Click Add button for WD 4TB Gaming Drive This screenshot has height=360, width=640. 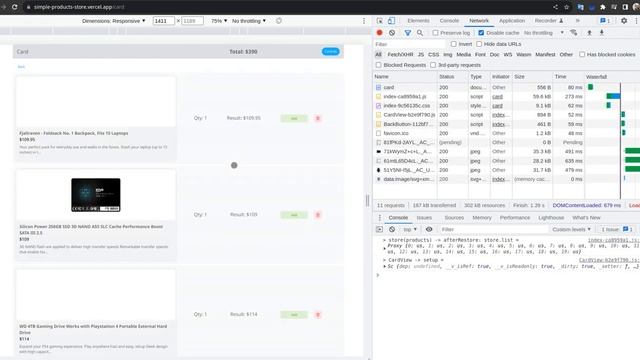294,315
